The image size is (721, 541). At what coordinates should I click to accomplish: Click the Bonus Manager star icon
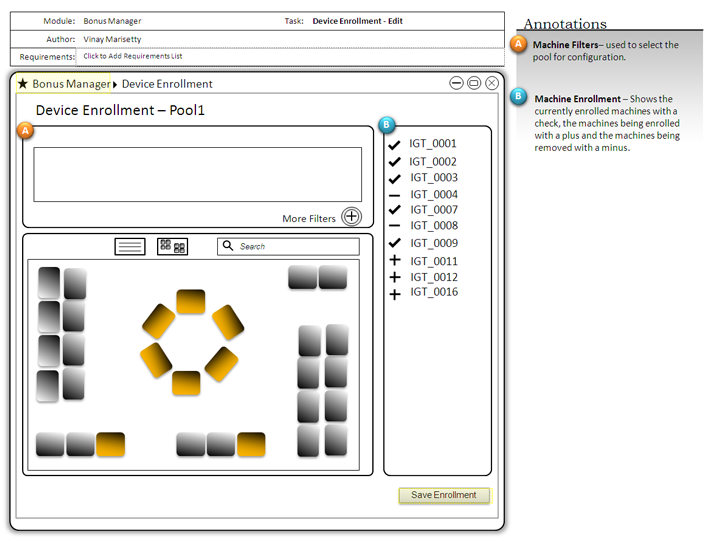click(23, 84)
